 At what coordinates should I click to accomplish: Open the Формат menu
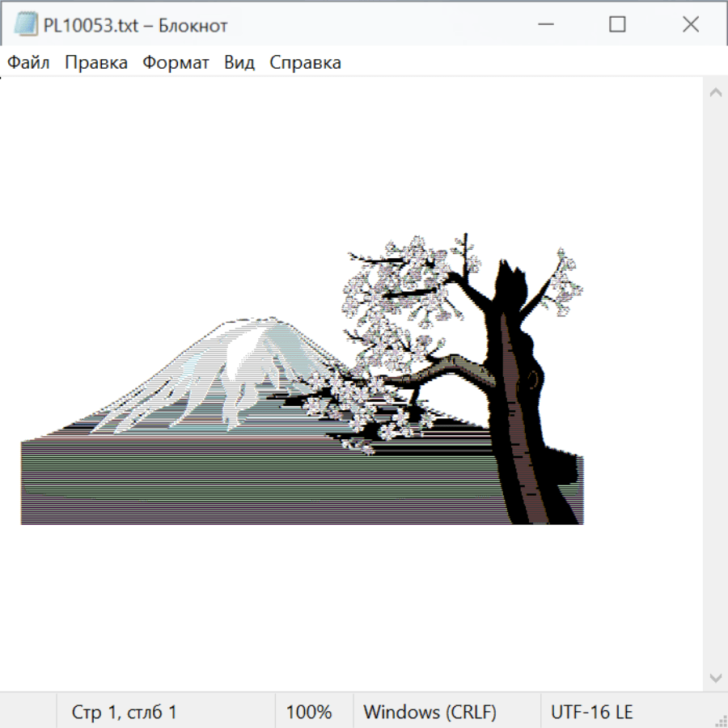176,63
